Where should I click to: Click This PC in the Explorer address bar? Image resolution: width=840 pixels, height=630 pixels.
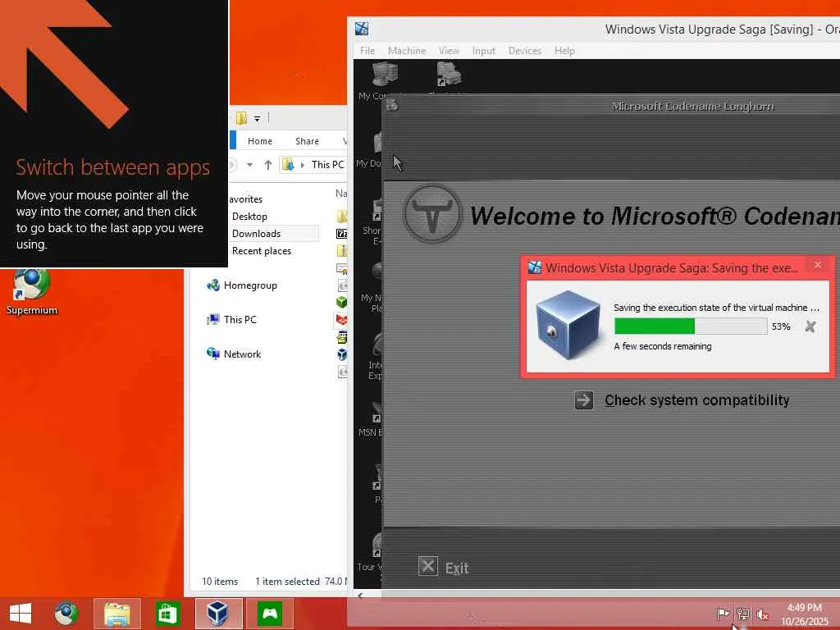(328, 165)
